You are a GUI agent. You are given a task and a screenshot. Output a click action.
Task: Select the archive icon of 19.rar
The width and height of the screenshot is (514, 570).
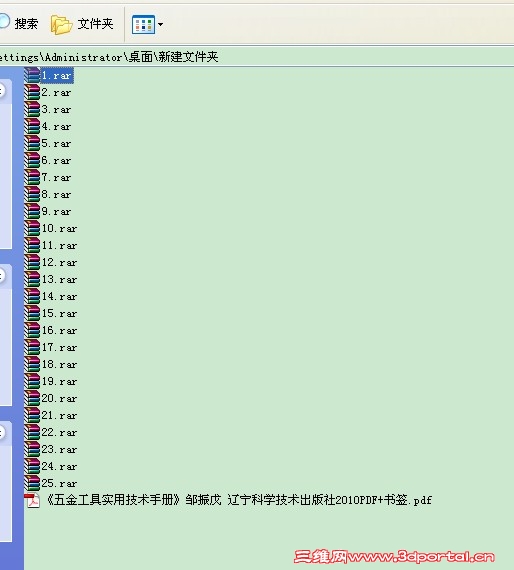click(32, 381)
